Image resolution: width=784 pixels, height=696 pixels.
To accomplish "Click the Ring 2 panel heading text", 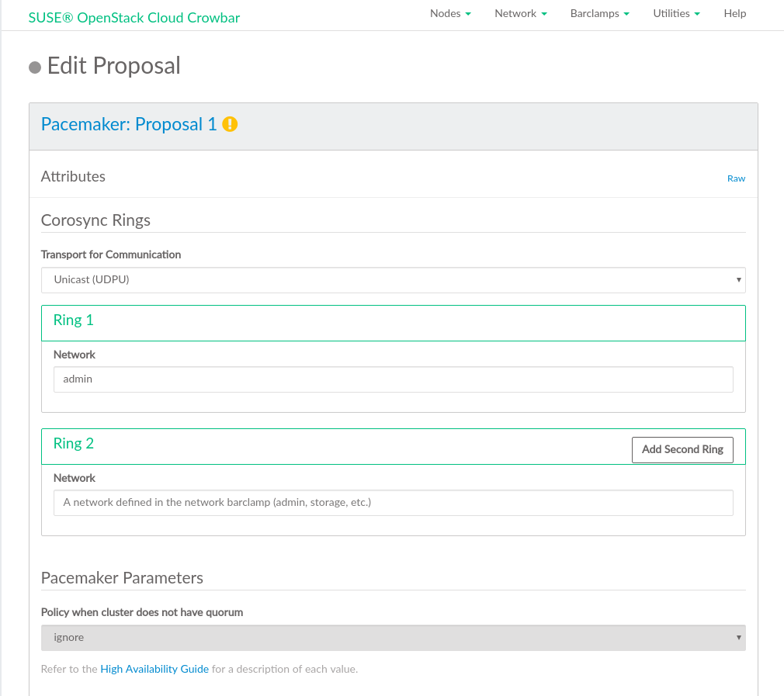I will pyautogui.click(x=74, y=444).
